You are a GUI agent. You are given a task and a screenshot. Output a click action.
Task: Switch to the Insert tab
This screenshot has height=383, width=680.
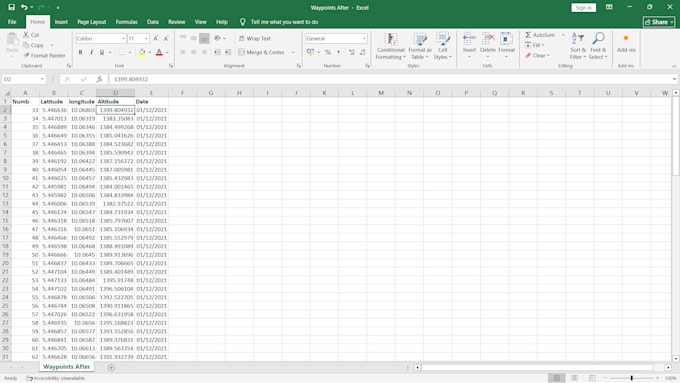point(61,22)
